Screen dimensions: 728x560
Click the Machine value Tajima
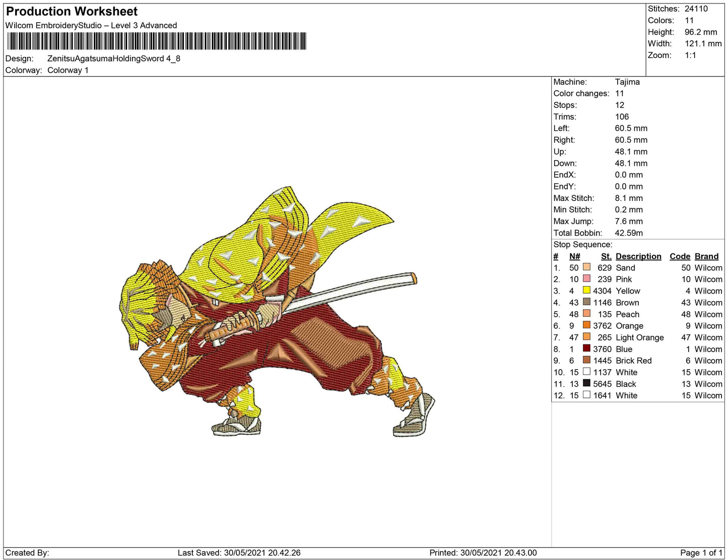(x=627, y=82)
